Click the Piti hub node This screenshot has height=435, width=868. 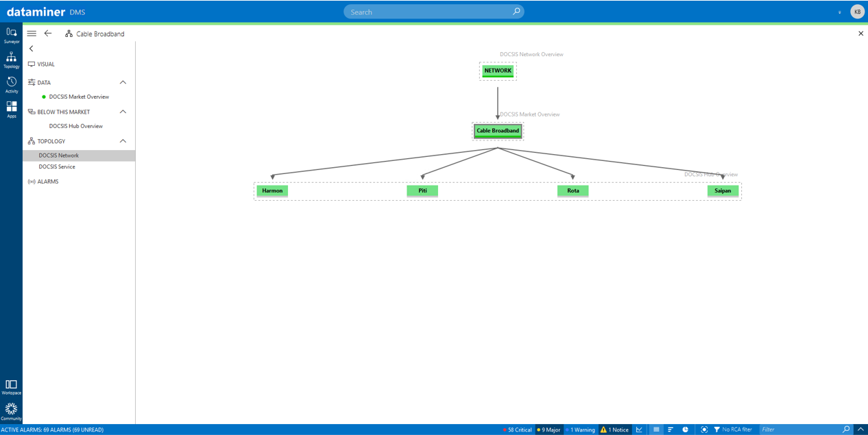click(x=422, y=191)
